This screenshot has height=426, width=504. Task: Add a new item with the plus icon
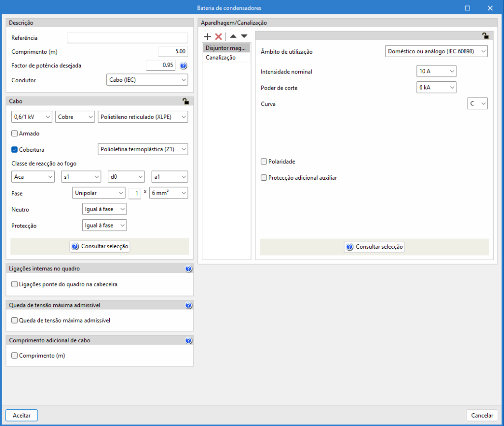208,36
